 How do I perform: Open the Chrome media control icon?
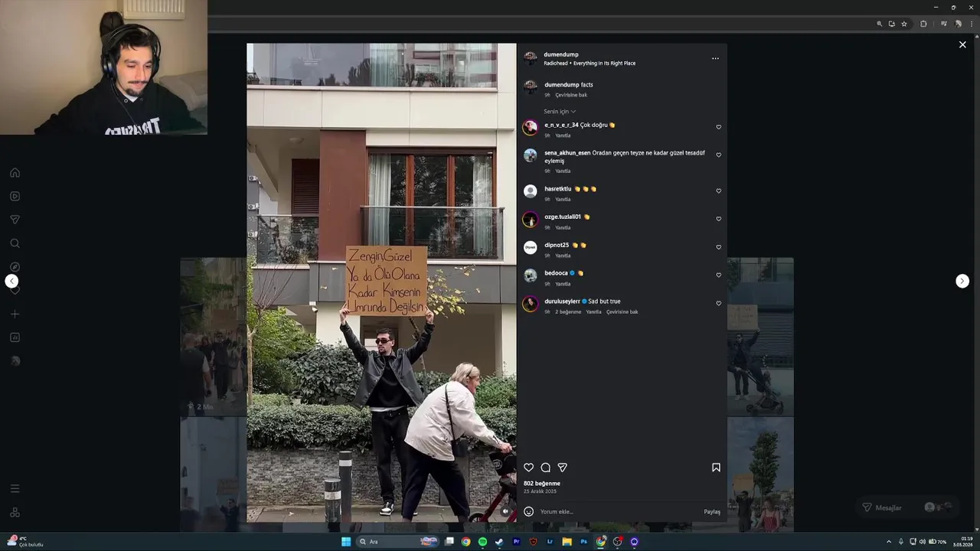944,24
